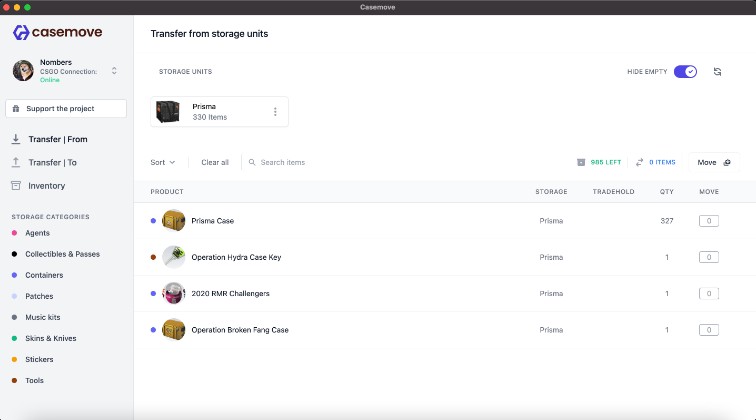This screenshot has height=420, width=756.
Task: Click the green Skins & Knives color dot
Action: [14, 339]
